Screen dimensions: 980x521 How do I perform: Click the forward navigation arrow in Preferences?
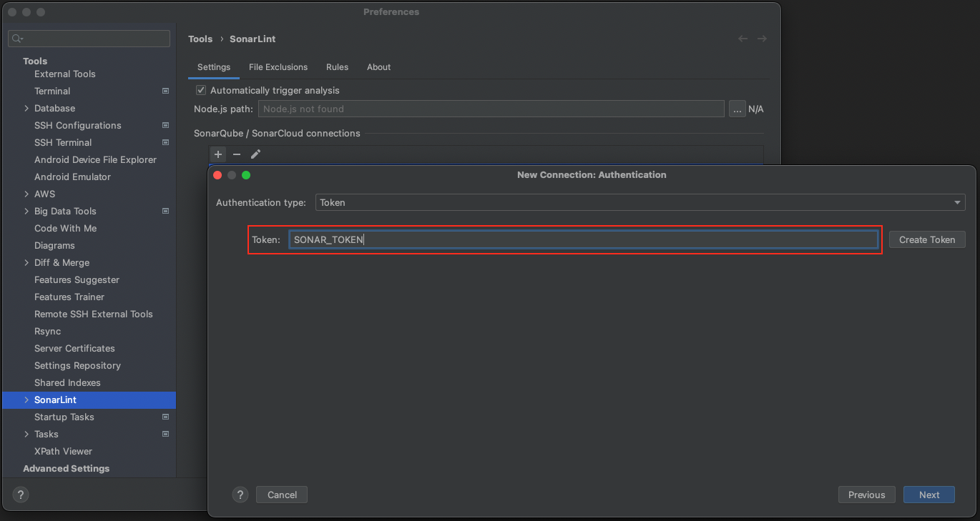point(762,39)
